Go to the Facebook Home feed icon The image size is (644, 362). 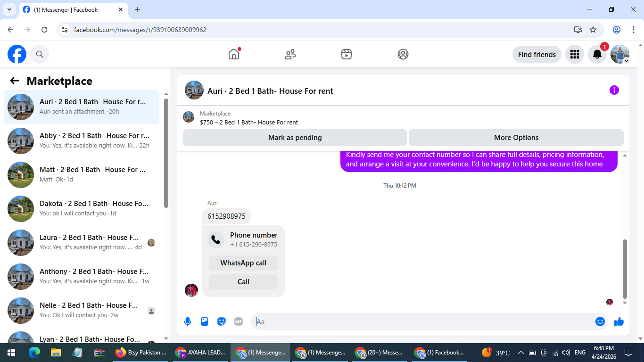pos(234,54)
